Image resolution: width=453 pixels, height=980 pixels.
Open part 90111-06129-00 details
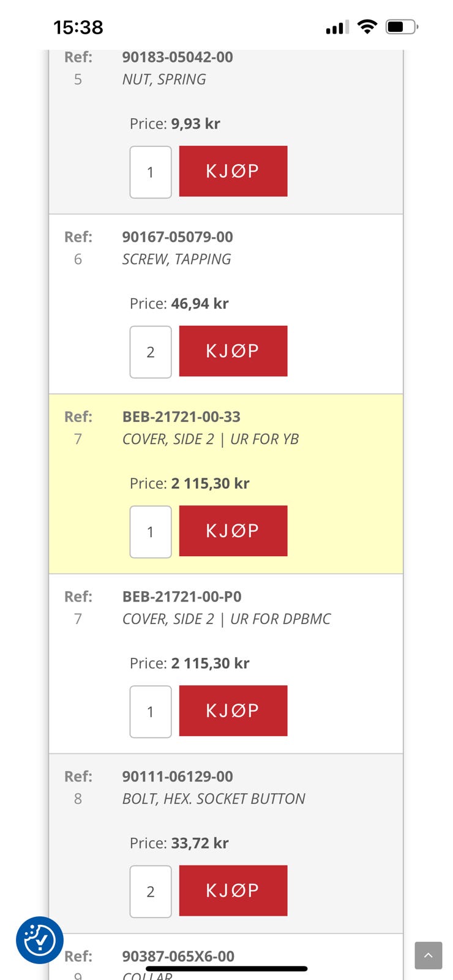[x=178, y=776]
